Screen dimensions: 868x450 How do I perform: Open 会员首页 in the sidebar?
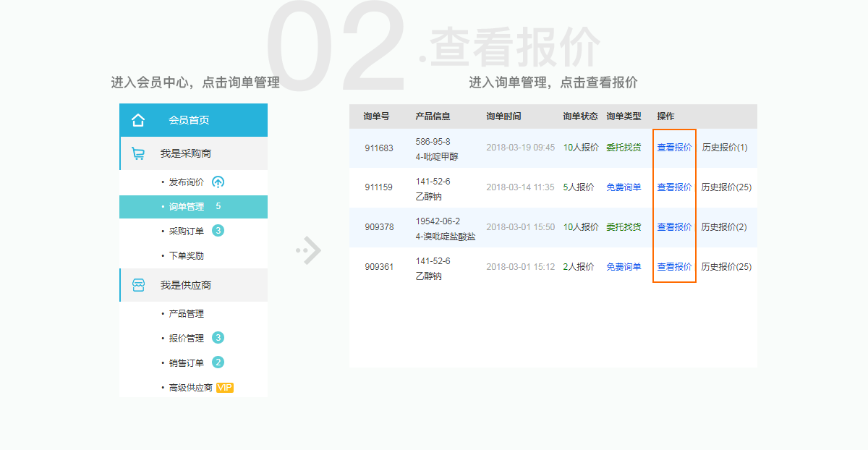click(193, 120)
